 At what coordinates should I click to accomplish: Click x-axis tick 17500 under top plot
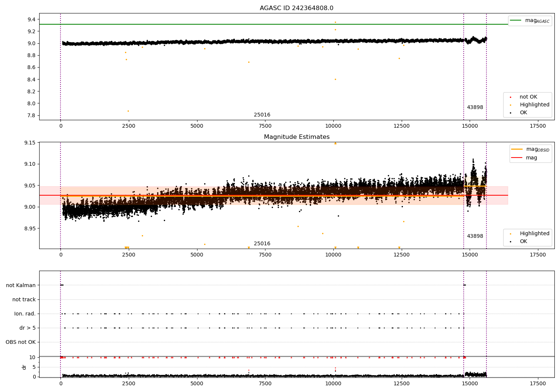[x=538, y=126]
